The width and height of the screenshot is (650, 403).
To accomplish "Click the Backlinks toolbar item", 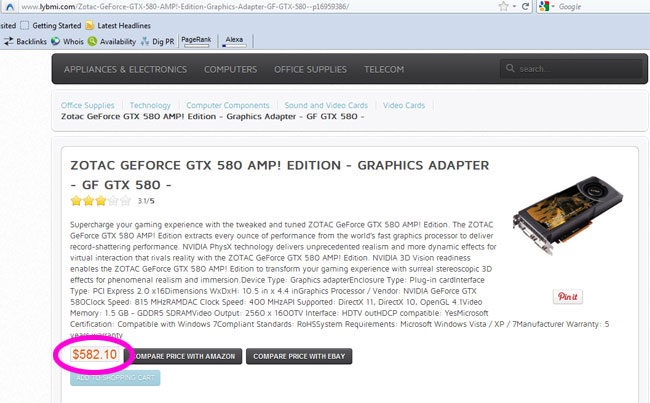I will [25, 41].
